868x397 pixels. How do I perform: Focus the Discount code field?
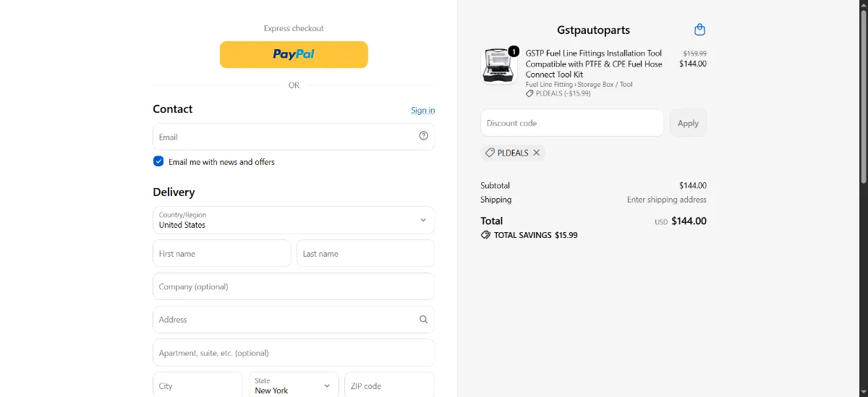pos(572,123)
